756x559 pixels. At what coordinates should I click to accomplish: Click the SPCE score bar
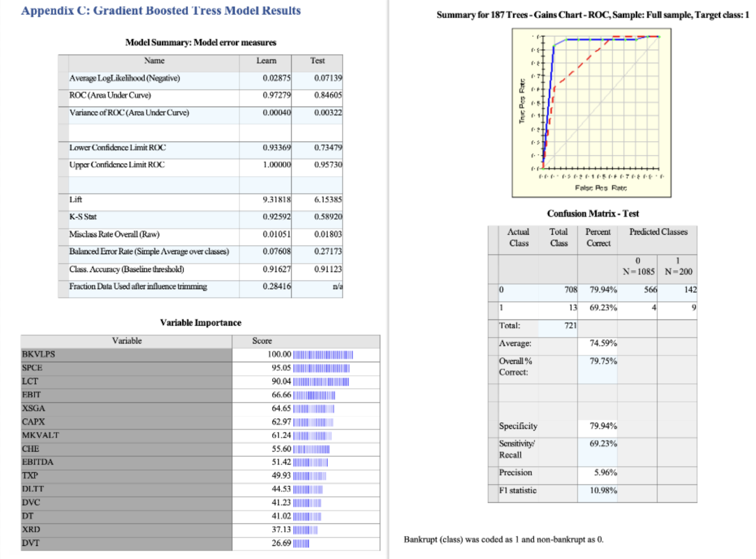pos(321,368)
